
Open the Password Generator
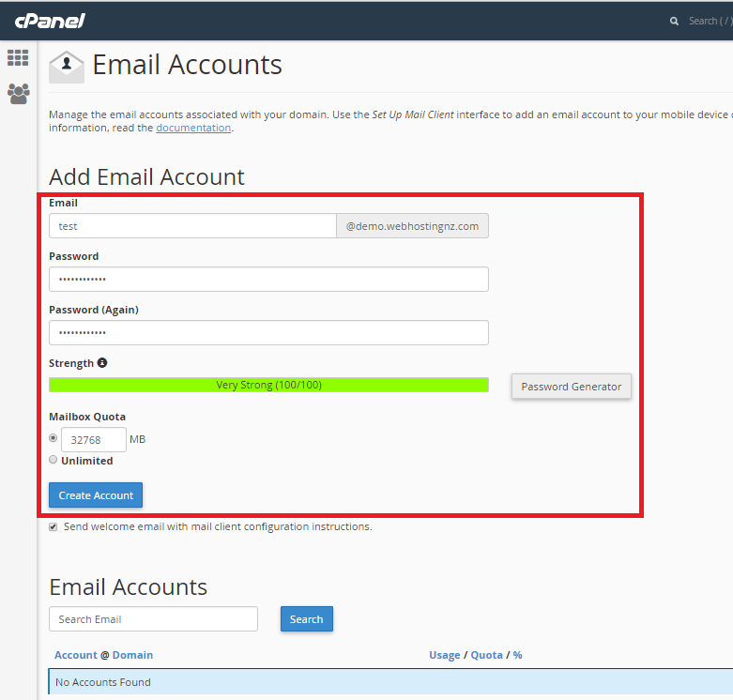(571, 387)
